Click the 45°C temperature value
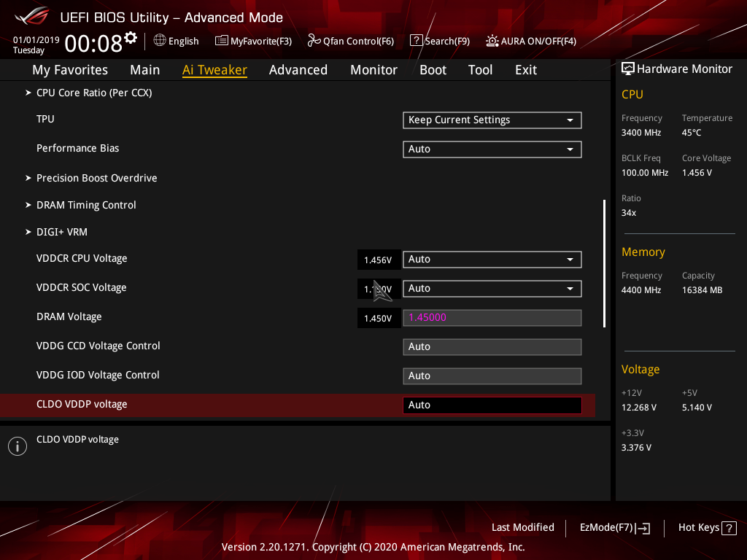Viewport: 747px width, 560px height. tap(692, 133)
